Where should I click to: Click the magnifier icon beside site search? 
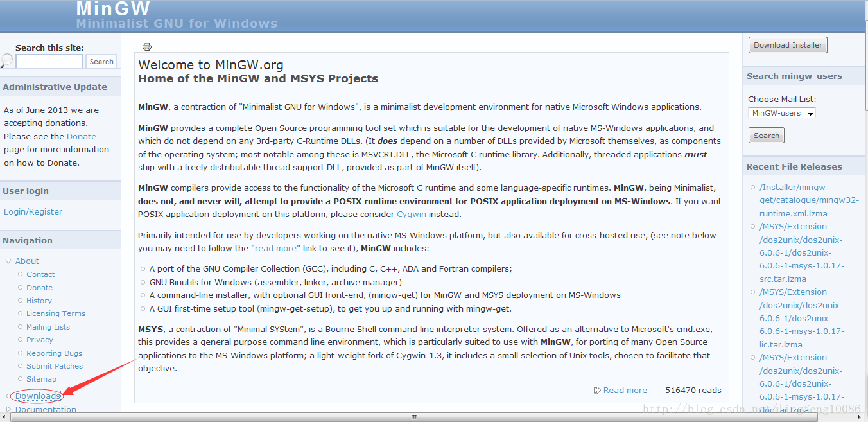point(6,61)
